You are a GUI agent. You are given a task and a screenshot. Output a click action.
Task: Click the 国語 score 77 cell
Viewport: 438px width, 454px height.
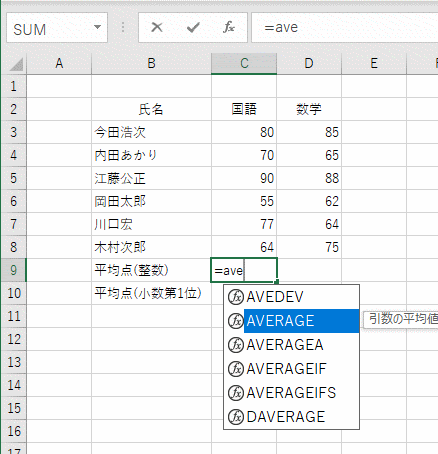point(244,224)
